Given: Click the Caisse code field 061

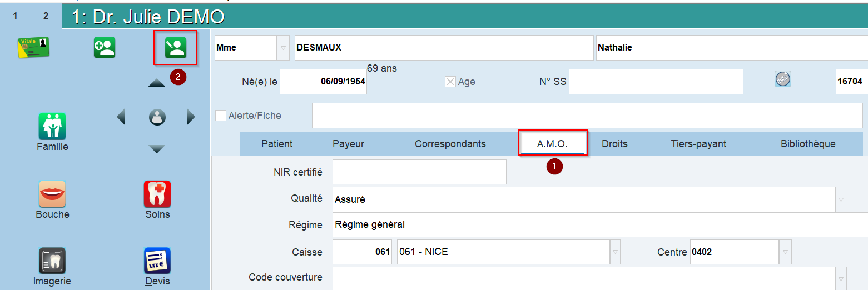Looking at the screenshot, I should [x=362, y=252].
